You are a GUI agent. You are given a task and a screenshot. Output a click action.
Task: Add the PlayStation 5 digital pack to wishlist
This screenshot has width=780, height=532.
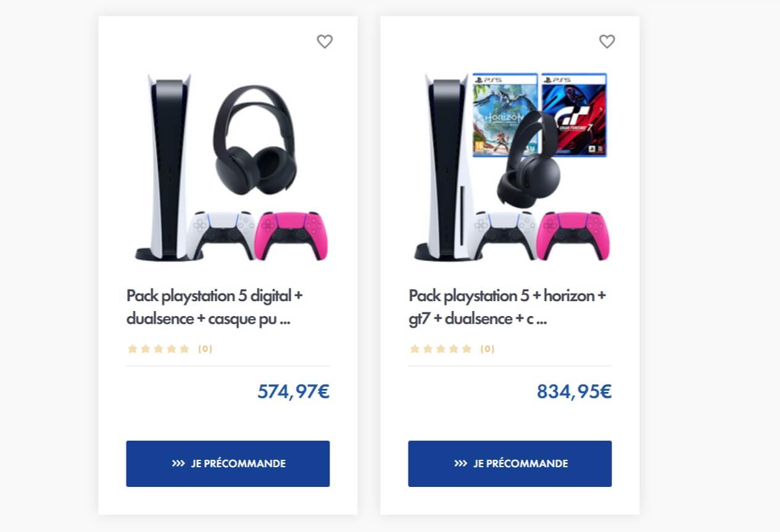point(325,41)
